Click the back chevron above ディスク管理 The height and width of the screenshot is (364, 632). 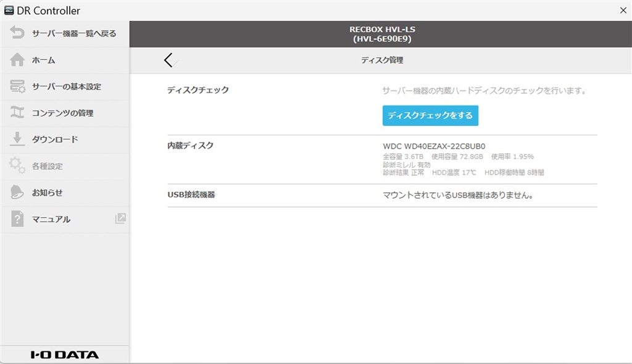pos(167,60)
